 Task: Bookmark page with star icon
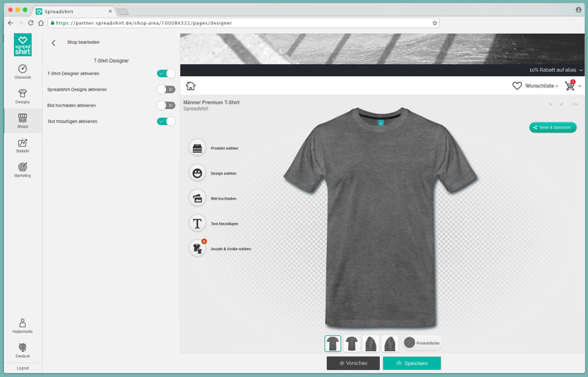coord(435,23)
